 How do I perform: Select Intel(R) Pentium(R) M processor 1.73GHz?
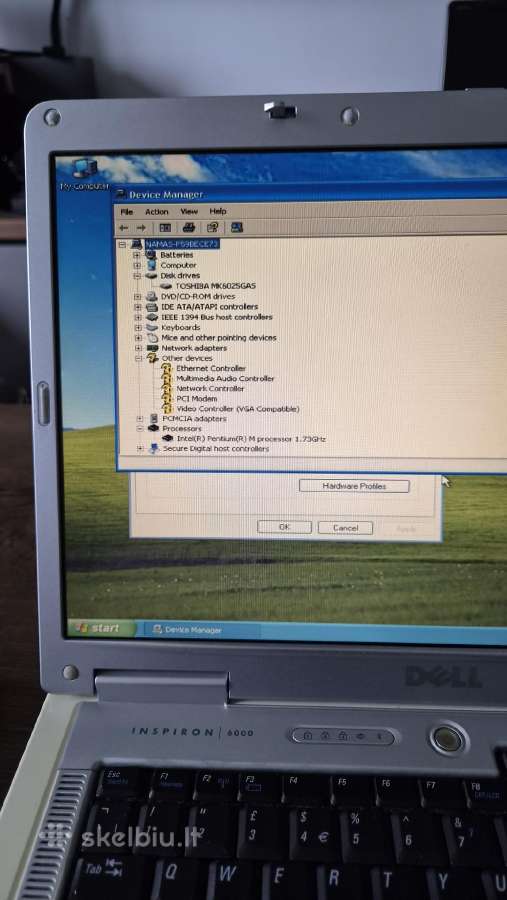(x=251, y=439)
